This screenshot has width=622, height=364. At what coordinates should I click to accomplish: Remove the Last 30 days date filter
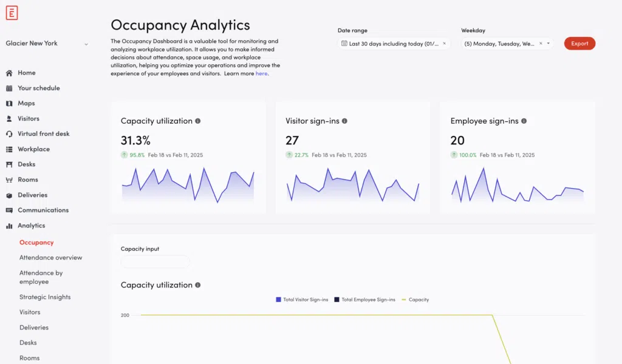point(444,43)
